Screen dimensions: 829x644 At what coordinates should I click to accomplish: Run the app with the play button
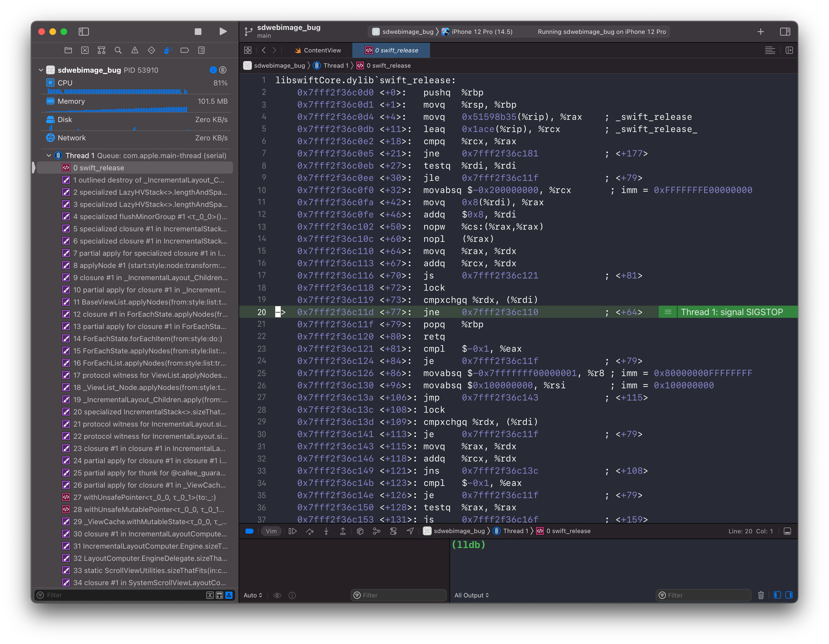coord(223,32)
